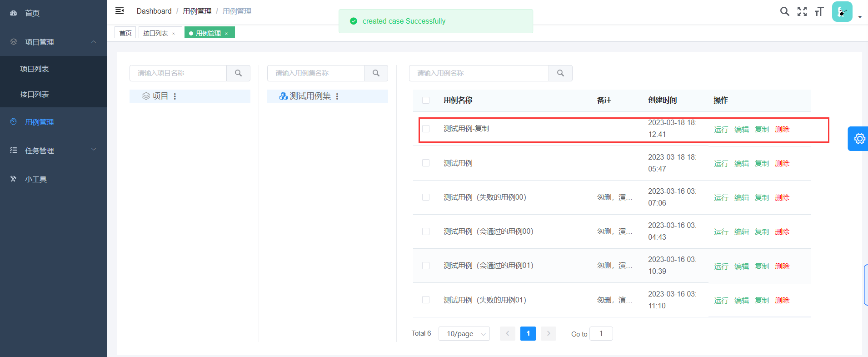Click the layers icon next to 项目

pyautogui.click(x=146, y=96)
